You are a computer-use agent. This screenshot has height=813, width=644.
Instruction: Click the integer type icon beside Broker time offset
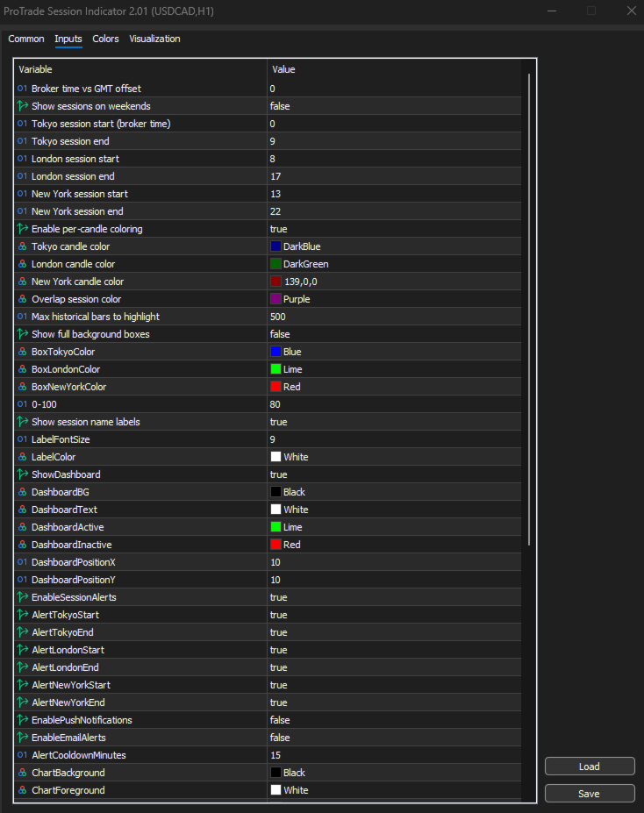click(x=23, y=89)
